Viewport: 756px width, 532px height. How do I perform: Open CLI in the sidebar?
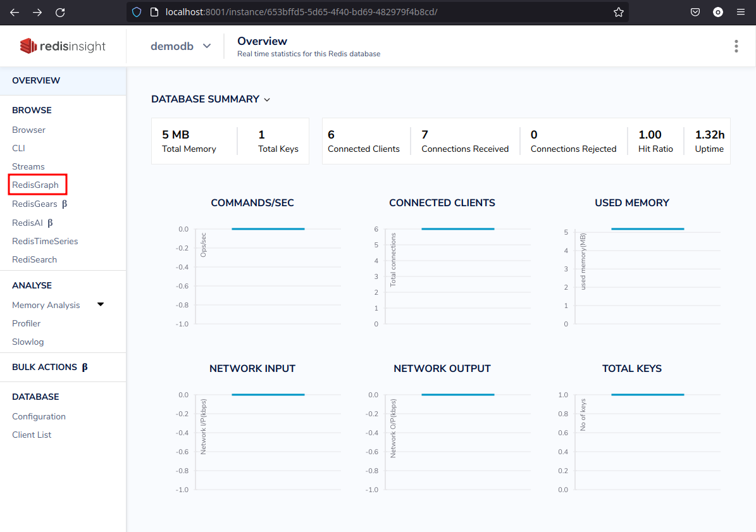click(18, 148)
